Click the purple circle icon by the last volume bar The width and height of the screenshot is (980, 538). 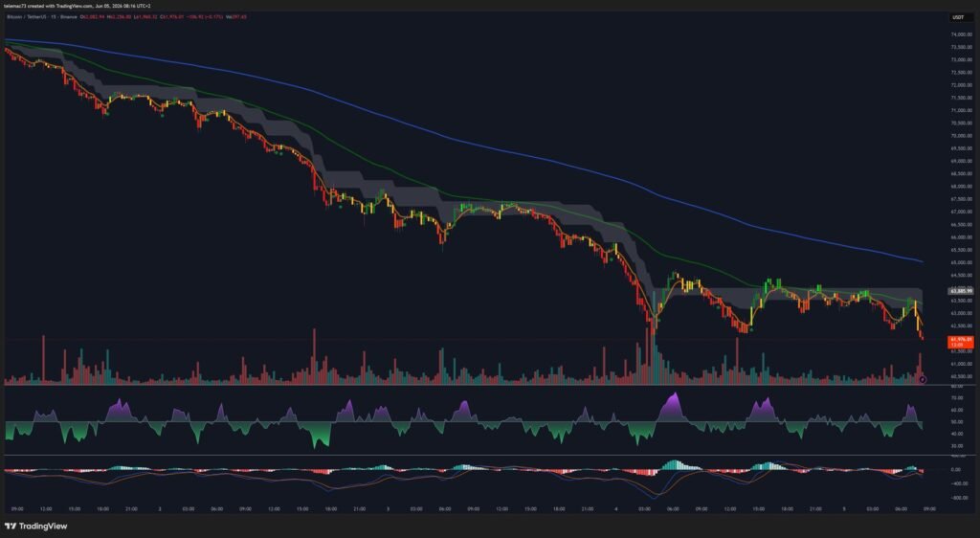(923, 379)
